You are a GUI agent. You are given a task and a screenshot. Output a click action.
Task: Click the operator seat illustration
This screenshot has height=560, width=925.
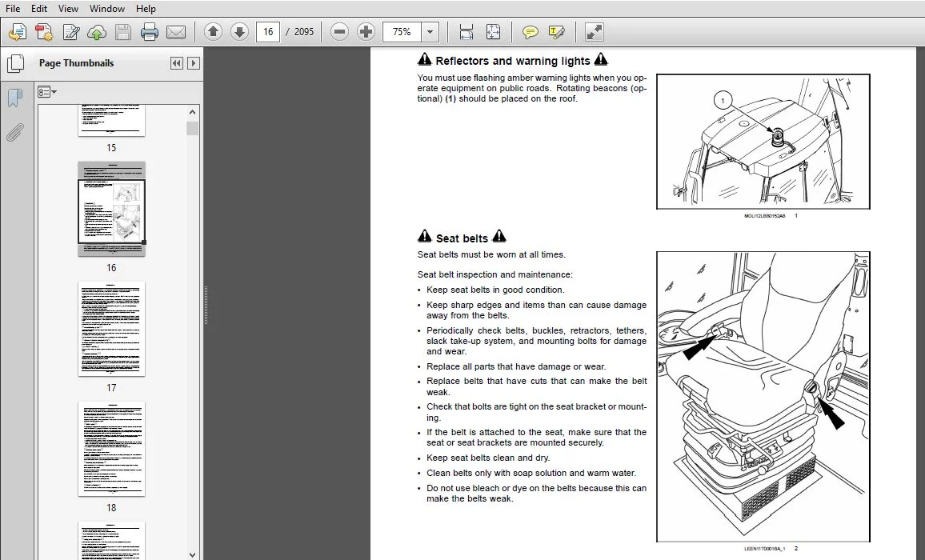(x=763, y=397)
